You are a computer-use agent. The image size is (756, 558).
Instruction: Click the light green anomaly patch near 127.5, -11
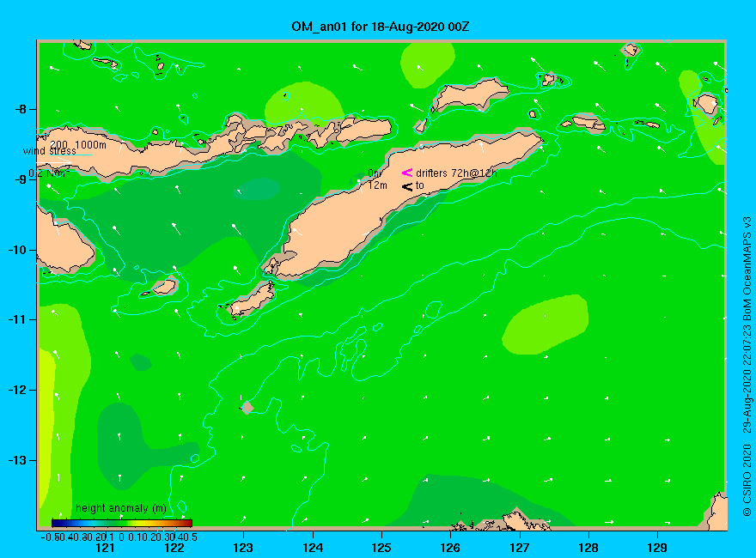(545, 324)
